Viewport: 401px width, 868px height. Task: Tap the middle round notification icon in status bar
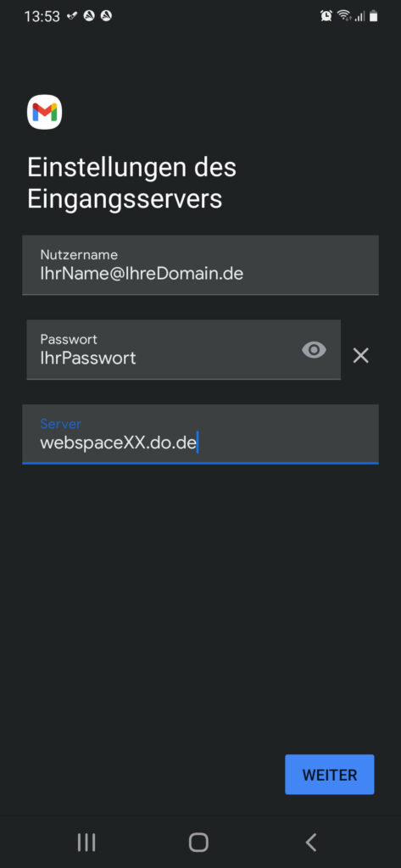tap(89, 16)
